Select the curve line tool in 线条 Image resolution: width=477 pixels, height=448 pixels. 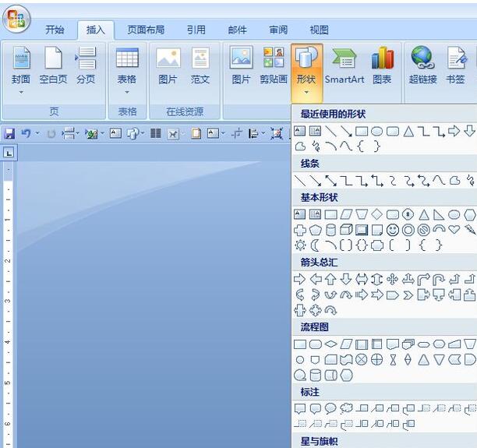pos(439,180)
